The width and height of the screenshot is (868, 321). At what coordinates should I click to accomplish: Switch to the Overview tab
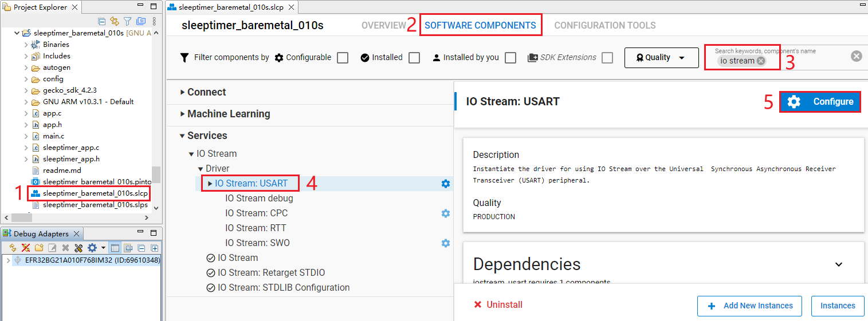coord(383,25)
